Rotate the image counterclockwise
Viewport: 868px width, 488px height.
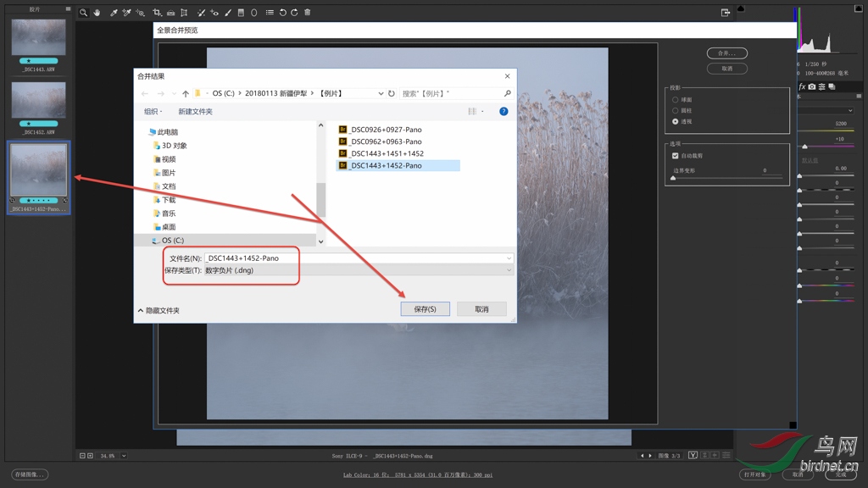coord(282,13)
